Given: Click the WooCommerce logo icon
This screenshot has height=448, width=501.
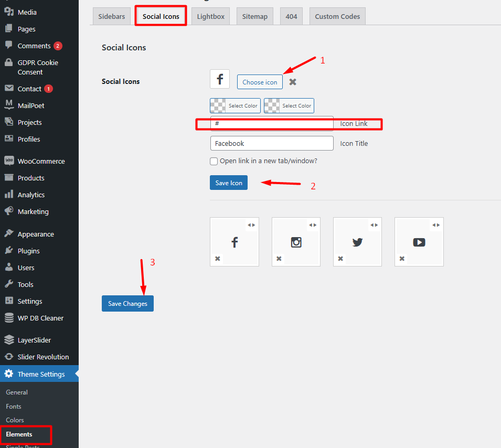Looking at the screenshot, I should click(x=9, y=161).
